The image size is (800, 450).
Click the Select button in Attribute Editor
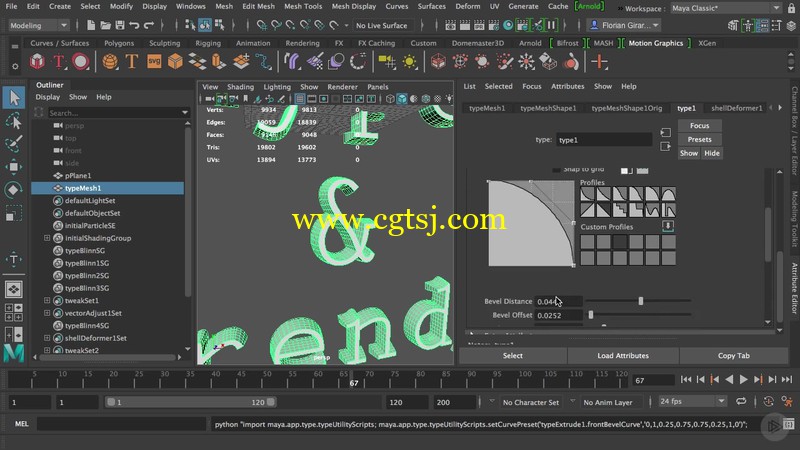[x=513, y=356]
